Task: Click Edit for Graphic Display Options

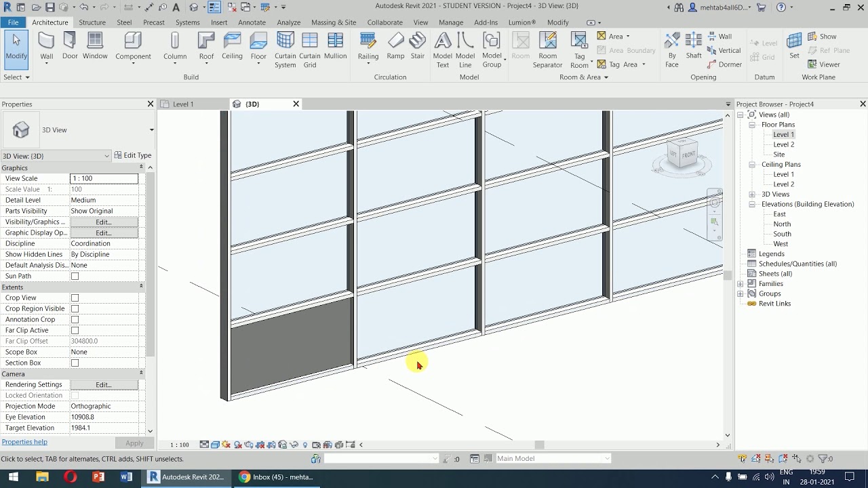Action: pyautogui.click(x=104, y=233)
